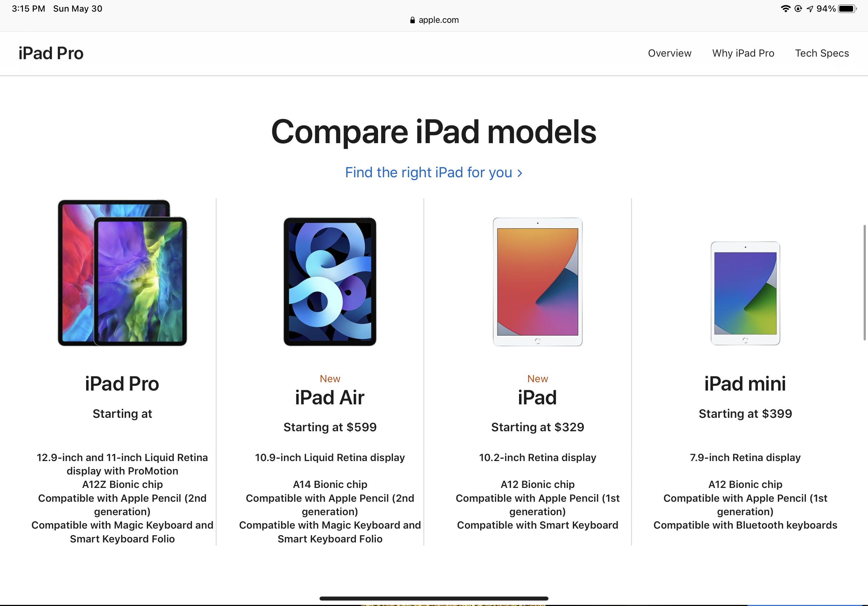Tap the location services arrow icon
This screenshot has height=606, width=868.
click(810, 9)
